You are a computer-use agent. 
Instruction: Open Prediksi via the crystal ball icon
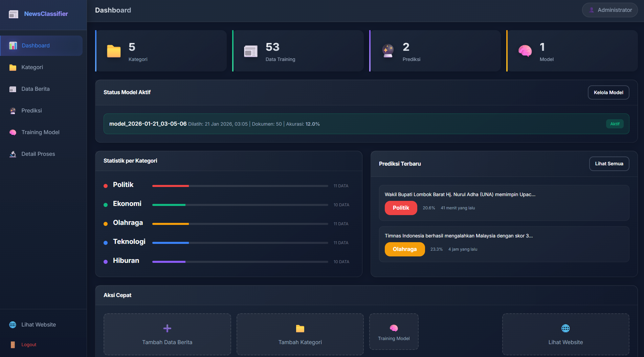(13, 110)
